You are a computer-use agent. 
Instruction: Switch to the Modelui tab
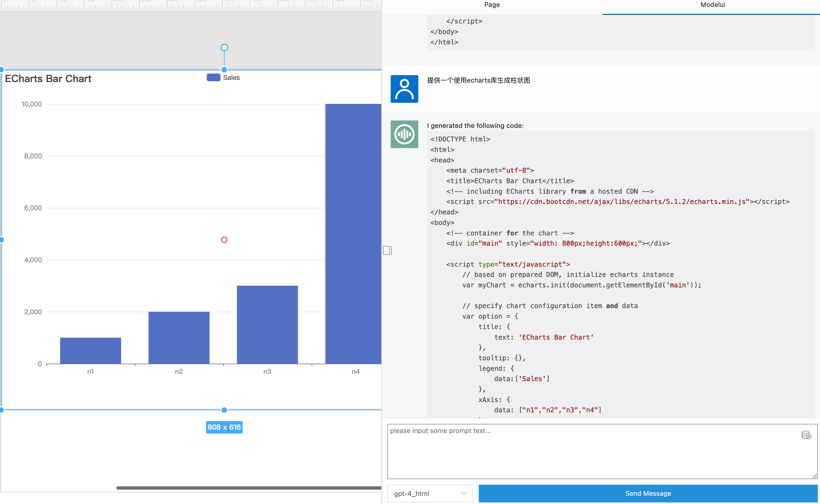point(712,5)
